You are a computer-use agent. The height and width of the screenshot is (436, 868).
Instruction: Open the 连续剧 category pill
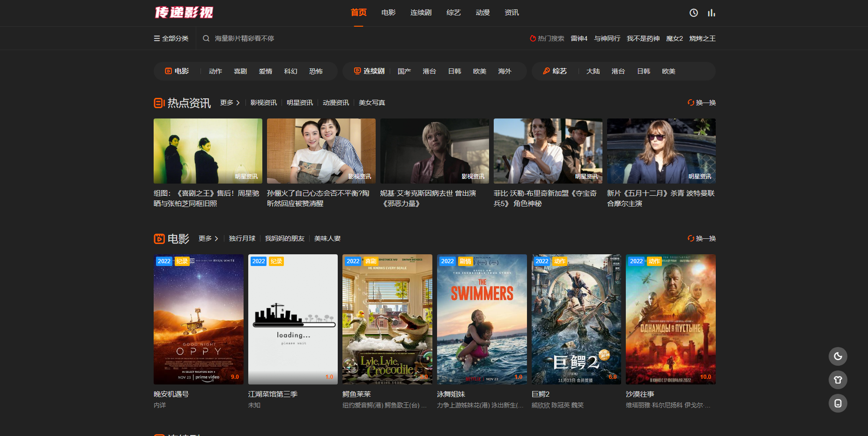tap(369, 71)
